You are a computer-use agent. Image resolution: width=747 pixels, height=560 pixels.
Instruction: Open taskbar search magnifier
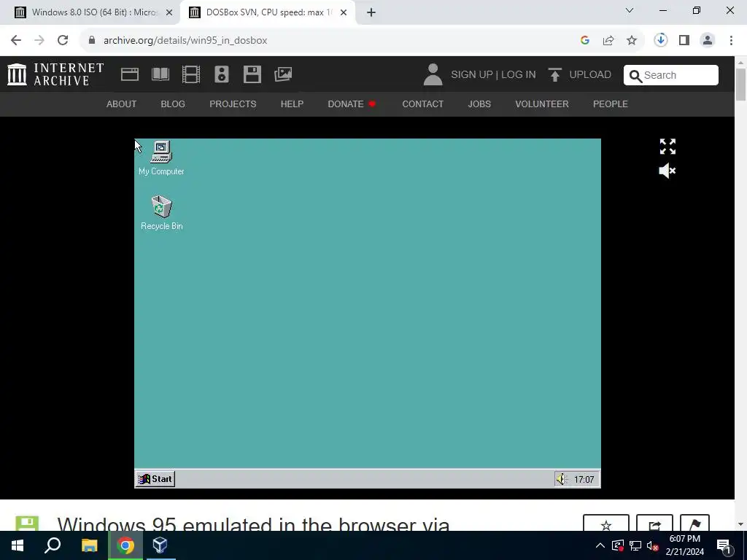coord(53,545)
